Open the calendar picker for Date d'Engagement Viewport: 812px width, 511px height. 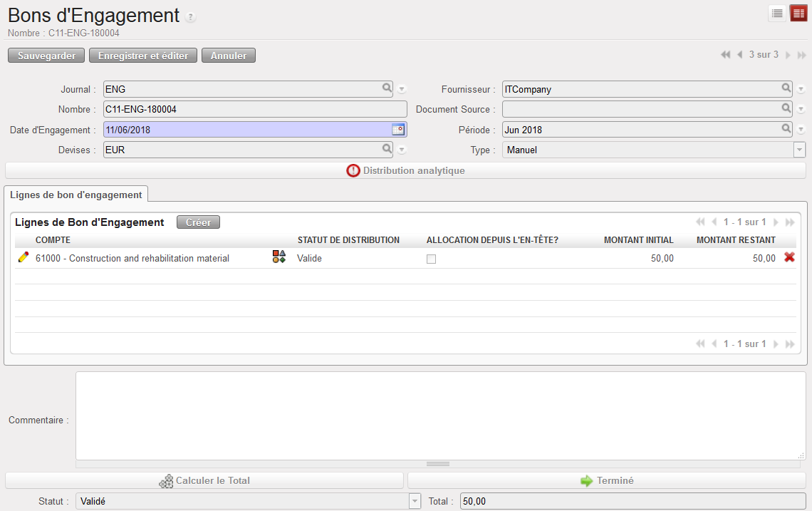(398, 130)
